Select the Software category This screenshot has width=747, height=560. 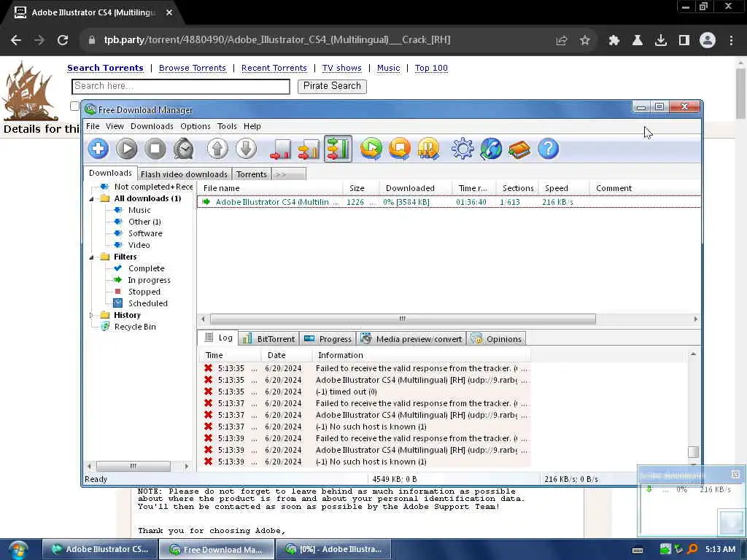pos(145,233)
